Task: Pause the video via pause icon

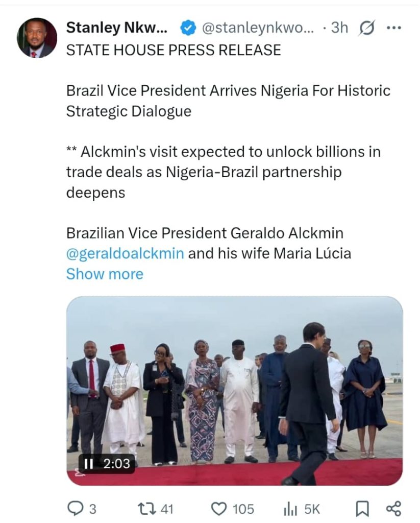Action: (x=88, y=464)
